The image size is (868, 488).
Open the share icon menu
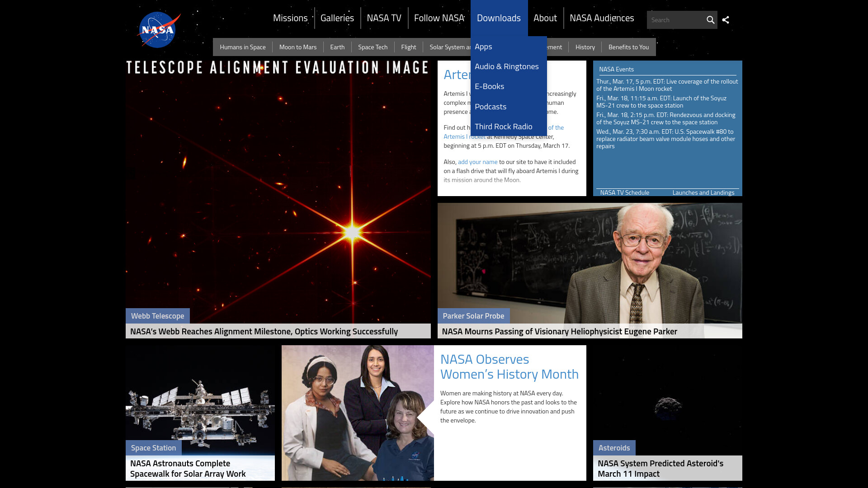tap(726, 20)
